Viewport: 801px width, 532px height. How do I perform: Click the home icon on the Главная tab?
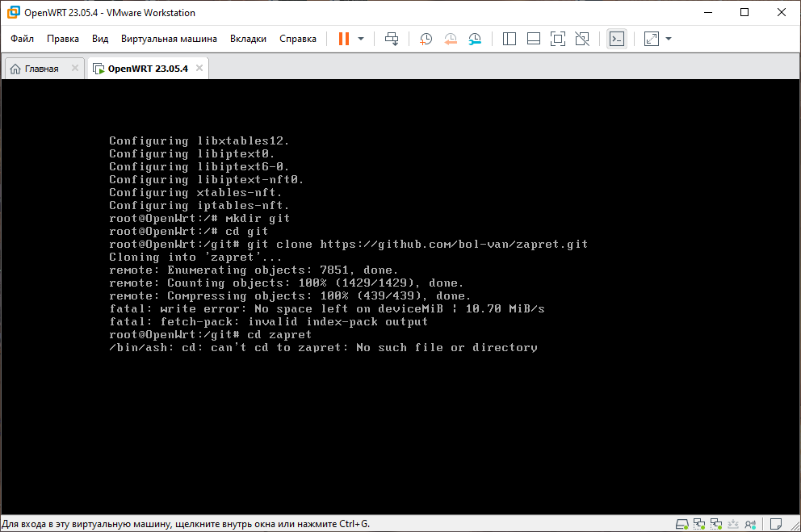click(15, 69)
